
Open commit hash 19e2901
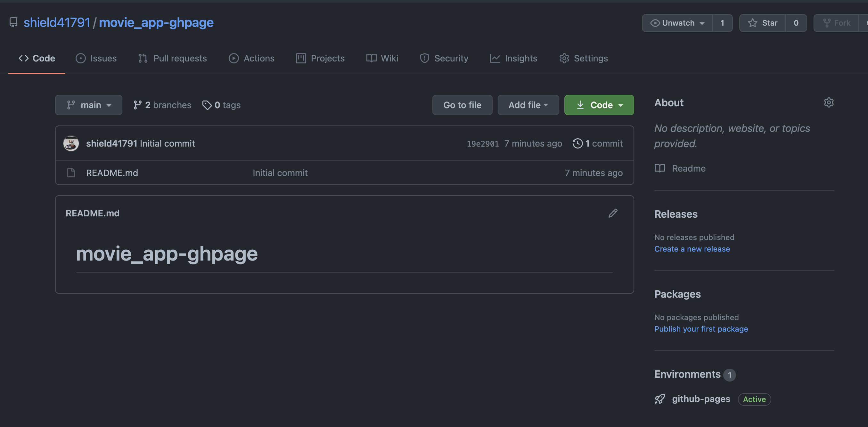[482, 144]
